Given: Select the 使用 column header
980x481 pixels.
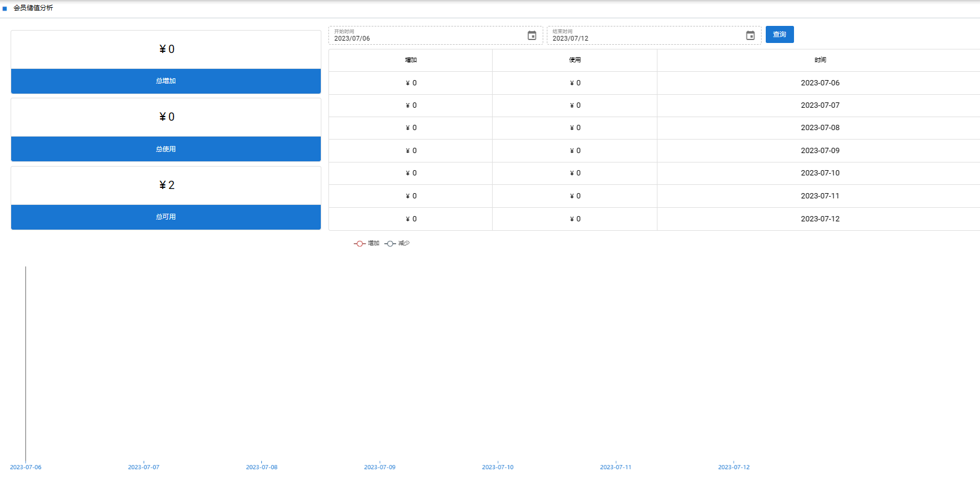Looking at the screenshot, I should click(x=575, y=60).
